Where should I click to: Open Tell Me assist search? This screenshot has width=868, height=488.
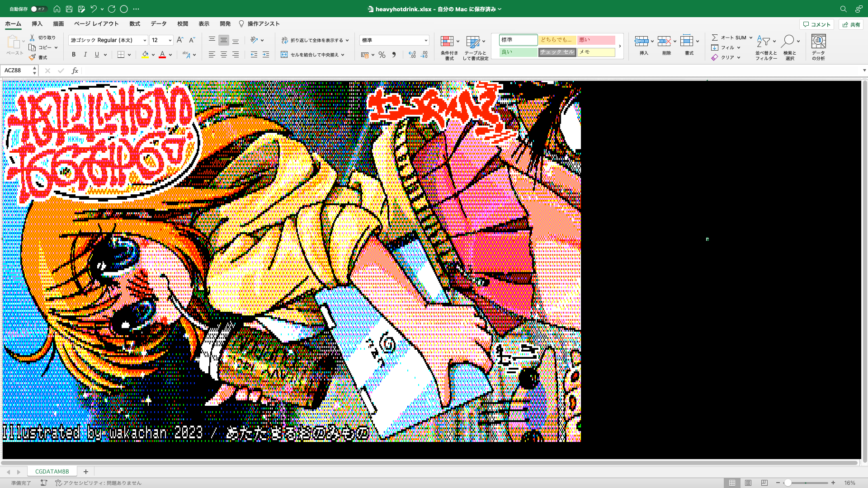click(x=259, y=24)
